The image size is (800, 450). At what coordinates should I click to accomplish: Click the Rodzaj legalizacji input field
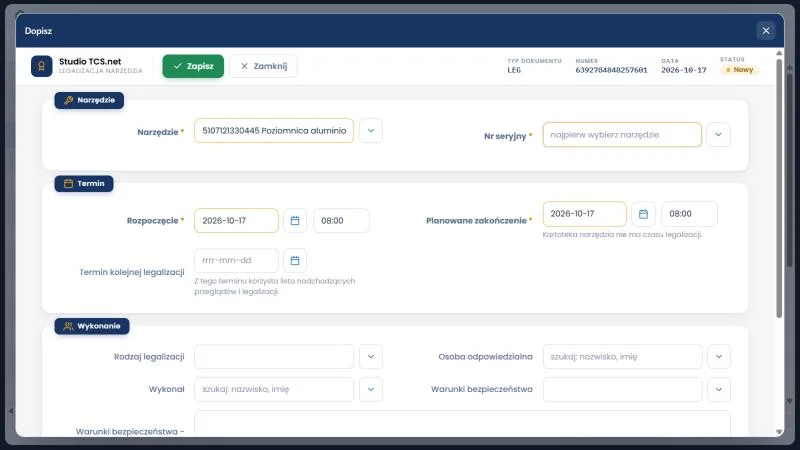pyautogui.click(x=274, y=357)
